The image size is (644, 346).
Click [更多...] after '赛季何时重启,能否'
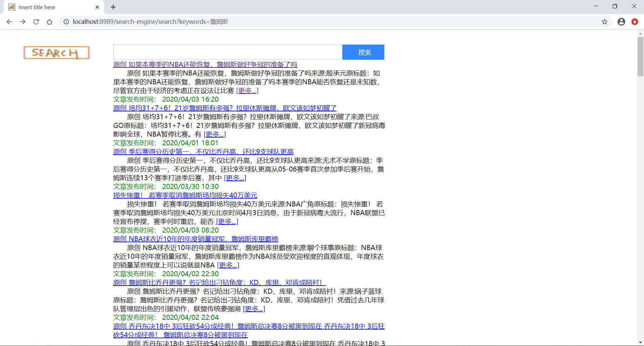point(227,221)
